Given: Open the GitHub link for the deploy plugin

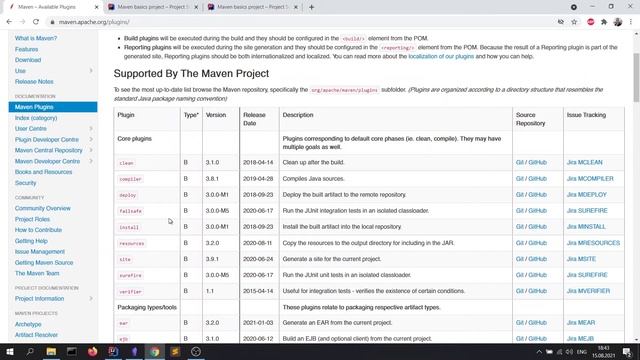Looking at the screenshot, I should click(x=538, y=195).
